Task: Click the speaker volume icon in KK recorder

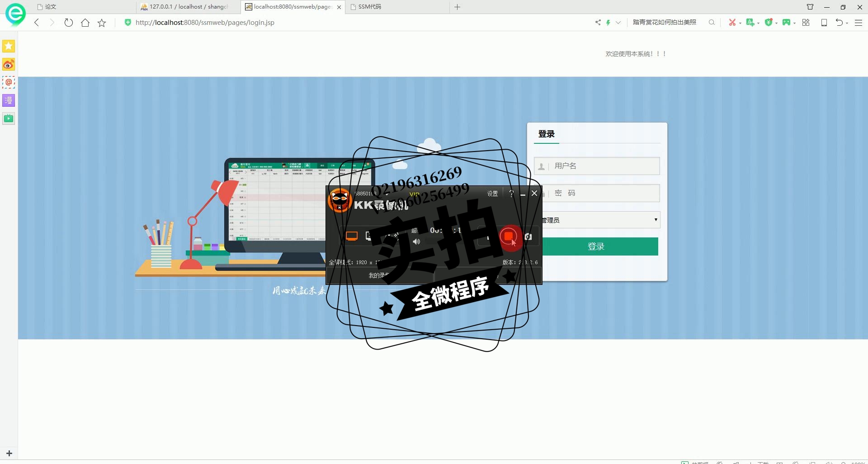Action: [x=416, y=241]
